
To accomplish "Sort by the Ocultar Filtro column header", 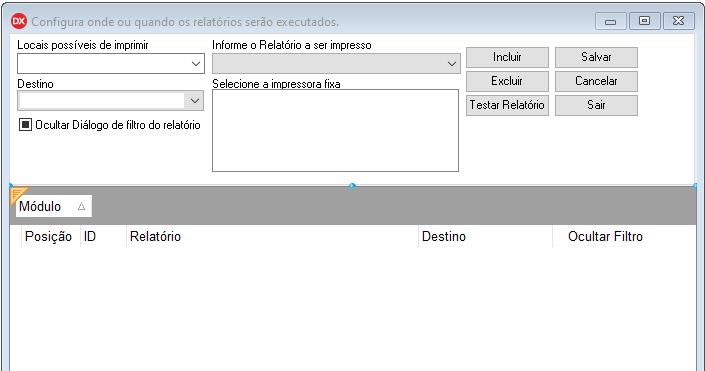I will 624,236.
